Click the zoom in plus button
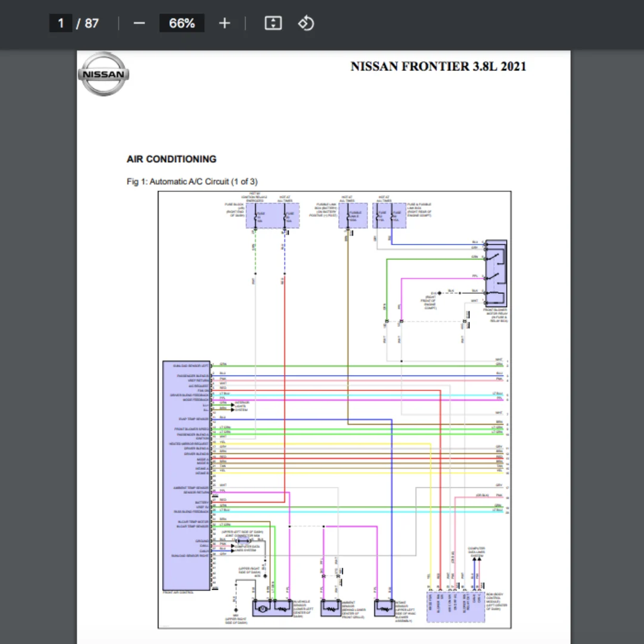Screen dimensions: 644x644 point(224,23)
